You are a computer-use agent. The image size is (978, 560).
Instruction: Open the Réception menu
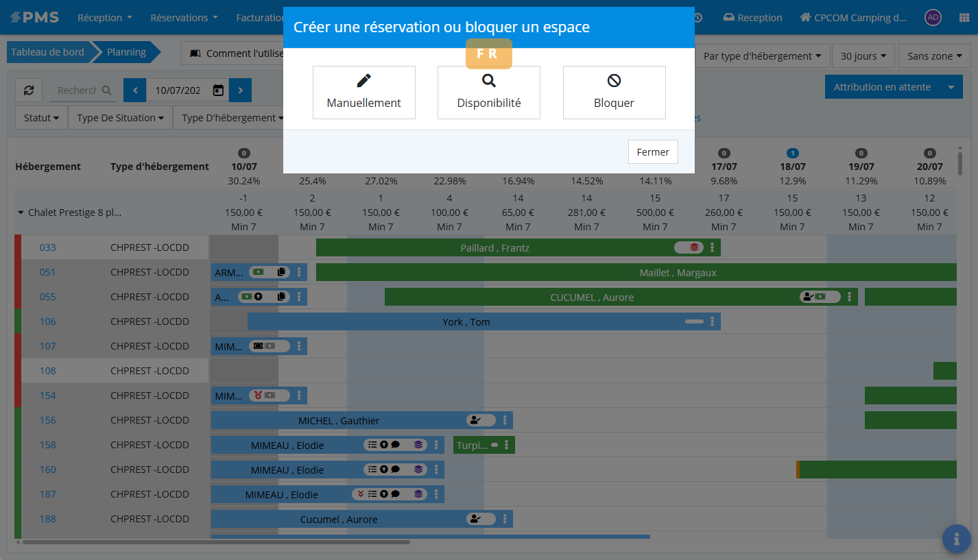104,18
